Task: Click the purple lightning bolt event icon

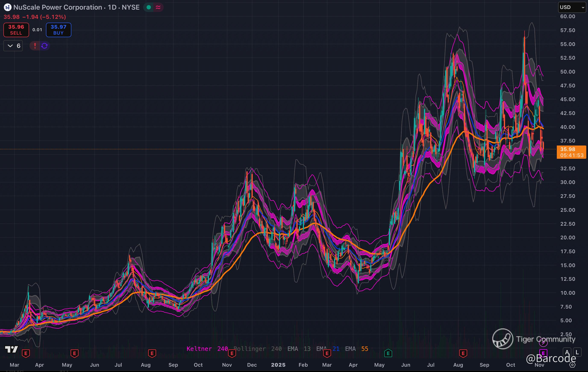Action: (543, 343)
